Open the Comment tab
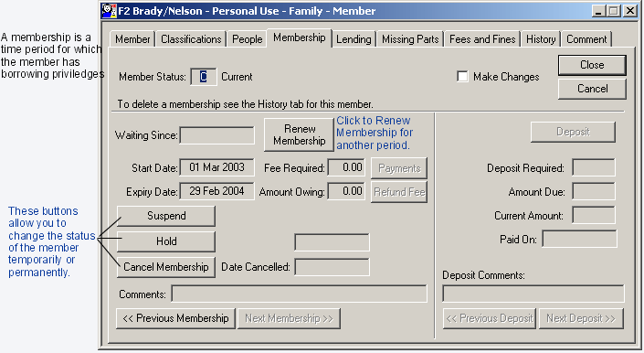The image size is (644, 353). click(586, 39)
